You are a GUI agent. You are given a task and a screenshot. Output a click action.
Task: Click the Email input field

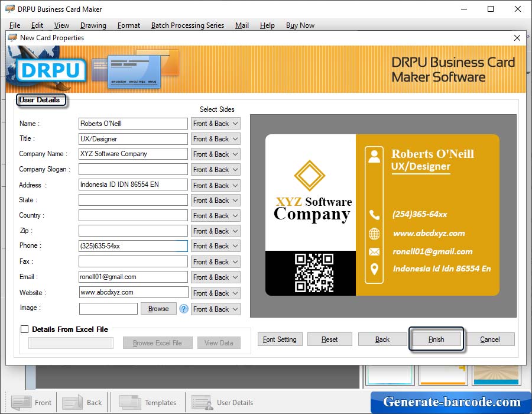[133, 277]
